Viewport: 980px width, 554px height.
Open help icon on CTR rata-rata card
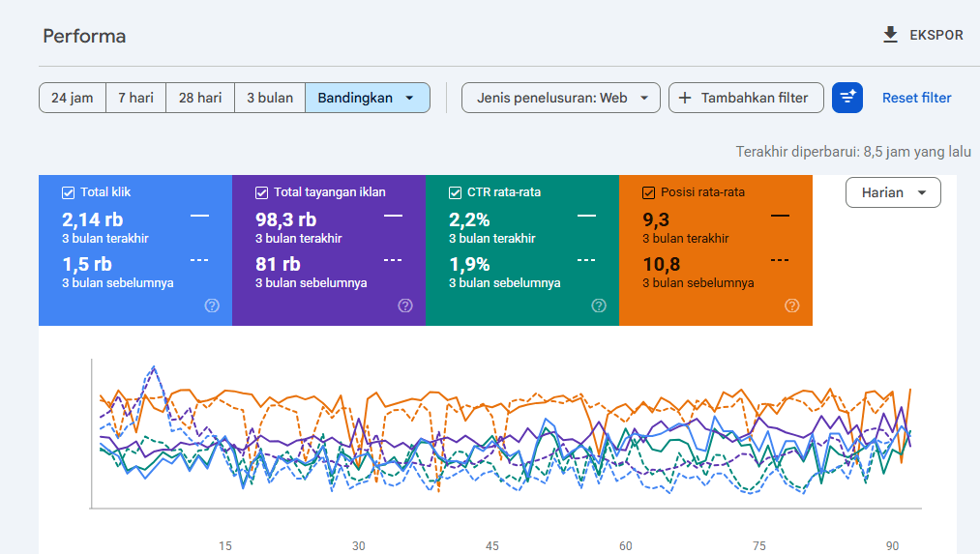pyautogui.click(x=599, y=306)
